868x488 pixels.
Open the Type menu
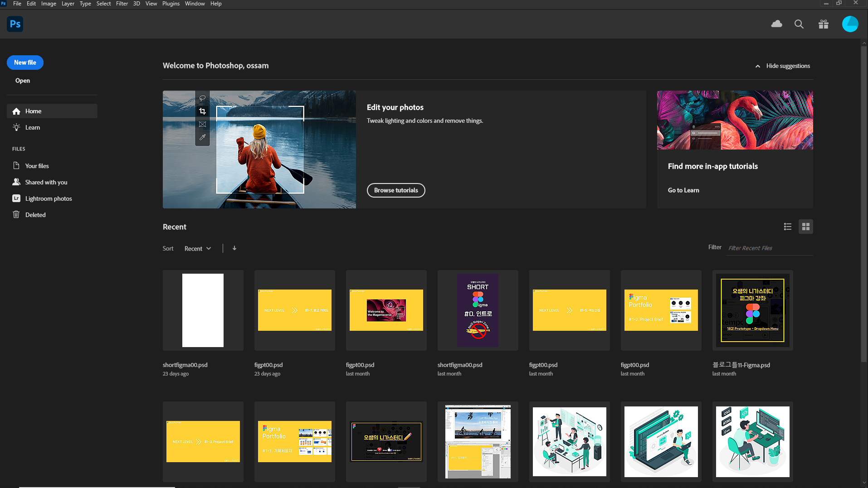click(x=85, y=4)
